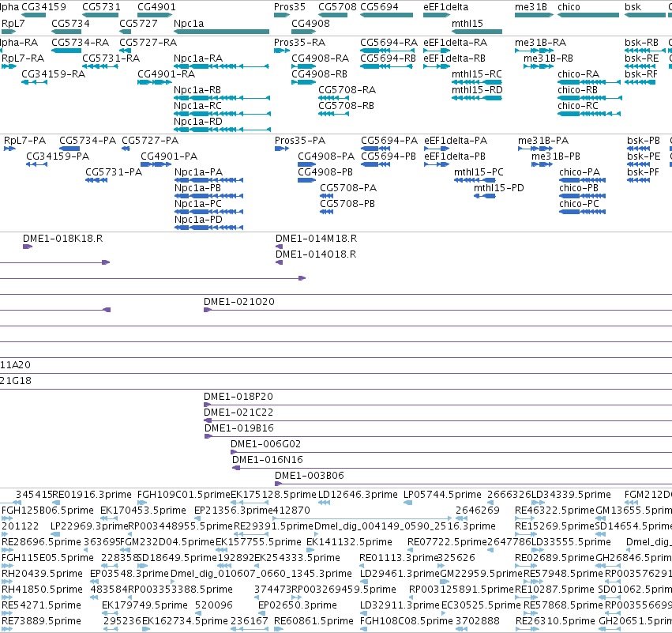Click BAC clone DME1-003B06

coord(474,484)
